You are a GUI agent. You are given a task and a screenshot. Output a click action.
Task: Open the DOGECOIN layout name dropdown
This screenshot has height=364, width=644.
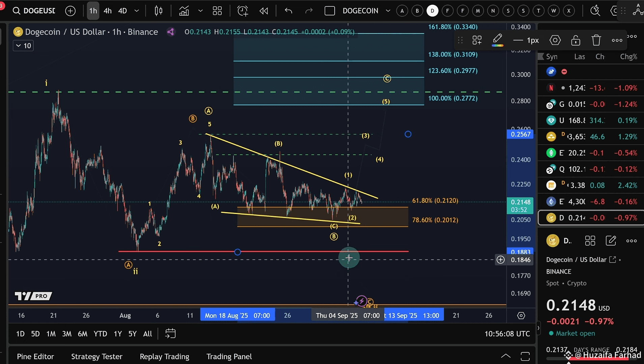366,11
